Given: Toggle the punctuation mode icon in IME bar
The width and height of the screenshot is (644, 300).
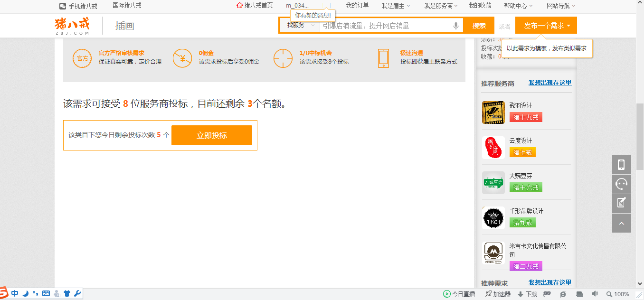Looking at the screenshot, I should tap(36, 293).
